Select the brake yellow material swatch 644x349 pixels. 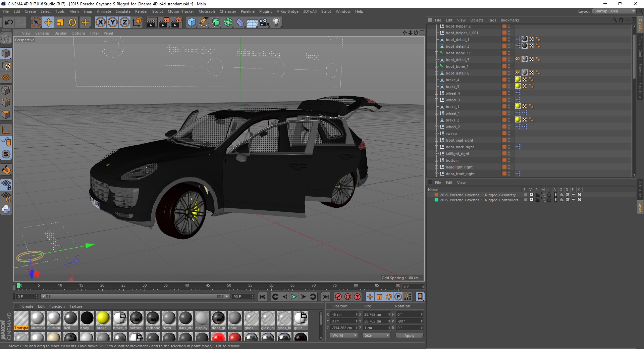click(103, 318)
